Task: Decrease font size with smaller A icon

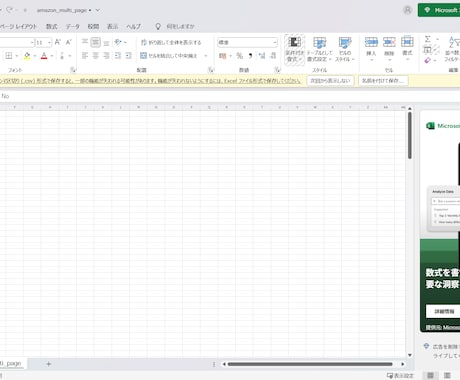Action: coord(69,42)
